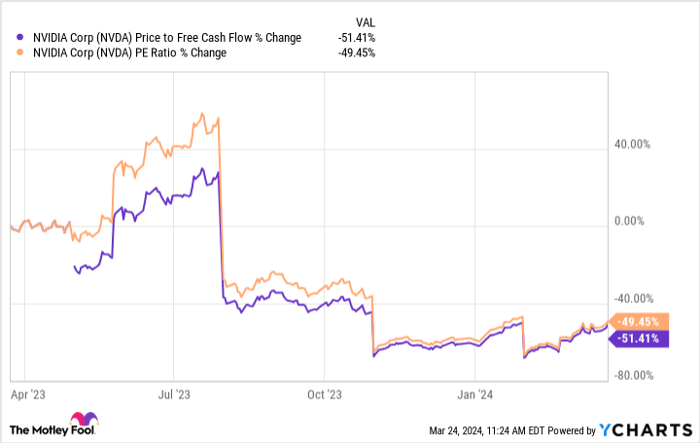Viewport: 700px width, 443px height.
Task: Click the purple Price to Free Cash Flow legend dot
Action: [22, 38]
